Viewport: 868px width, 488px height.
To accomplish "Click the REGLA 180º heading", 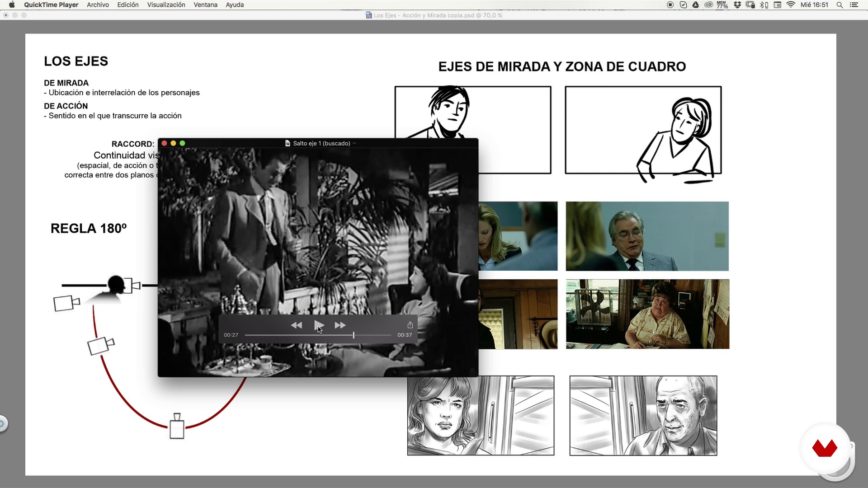I will [x=89, y=228].
